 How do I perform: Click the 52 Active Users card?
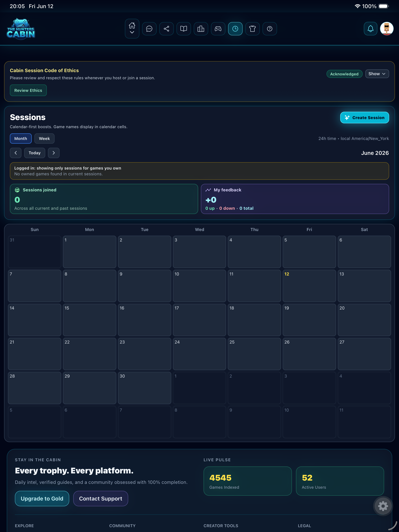click(x=340, y=481)
